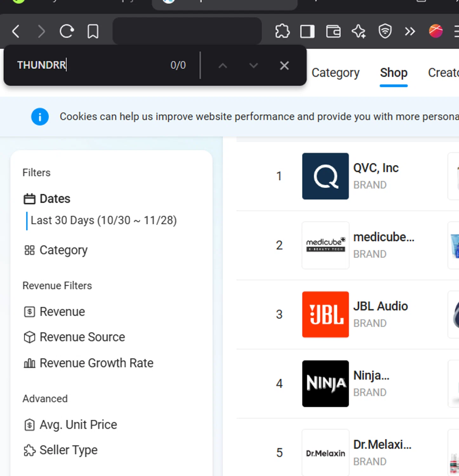Click rank number 5 in the shop list

tap(279, 453)
